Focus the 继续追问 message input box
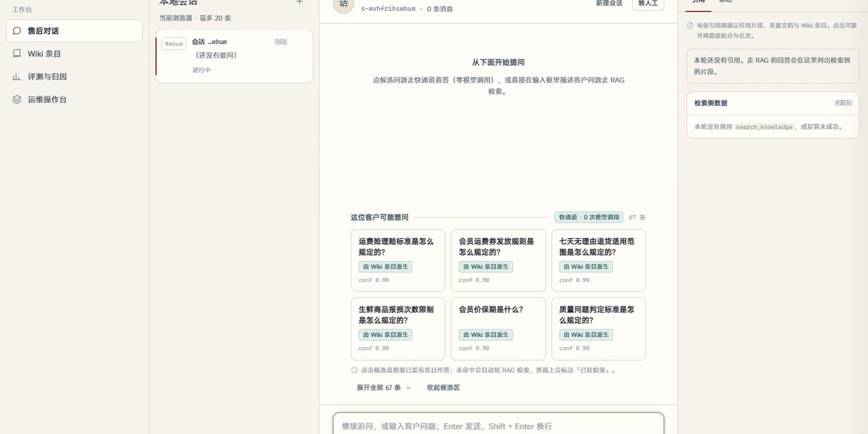Viewport: 868px width, 434px height. coord(498,425)
